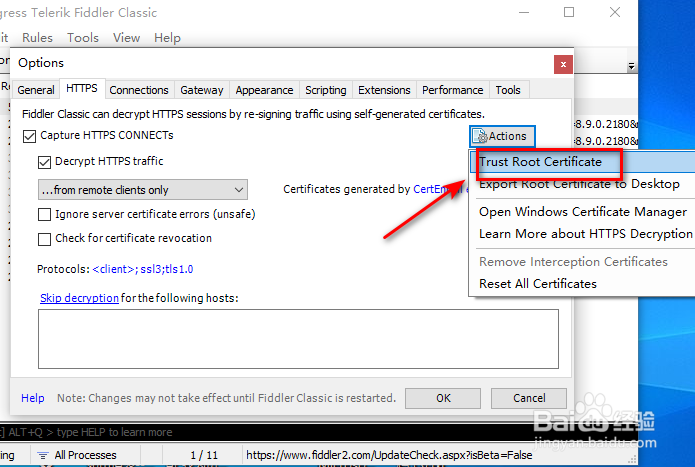Switch to the Appearance tab

click(x=264, y=90)
